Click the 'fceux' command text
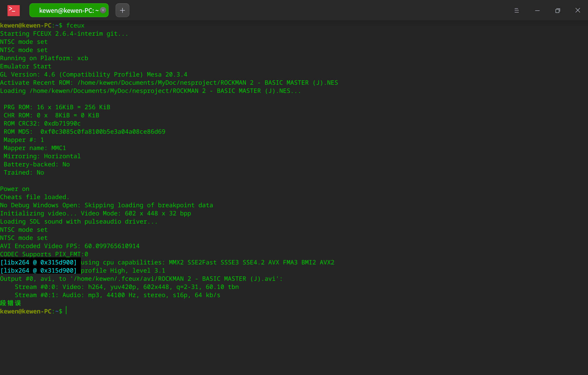The width and height of the screenshot is (588, 375). (x=75, y=25)
